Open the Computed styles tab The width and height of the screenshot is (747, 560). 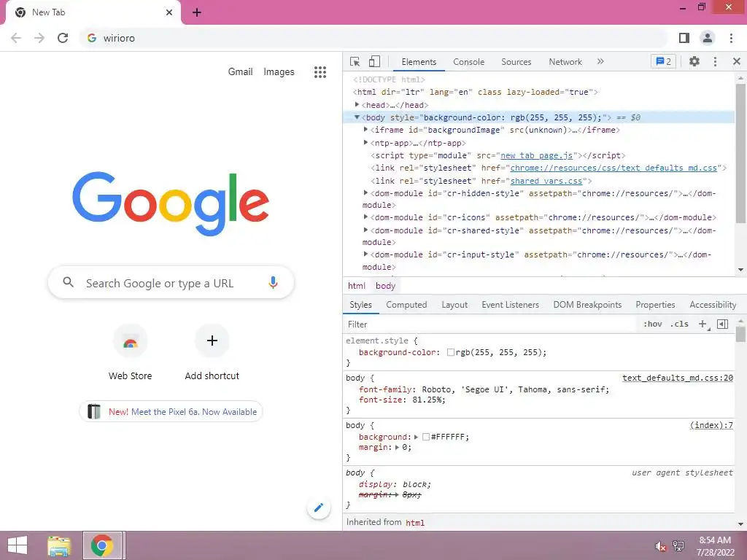click(x=406, y=305)
